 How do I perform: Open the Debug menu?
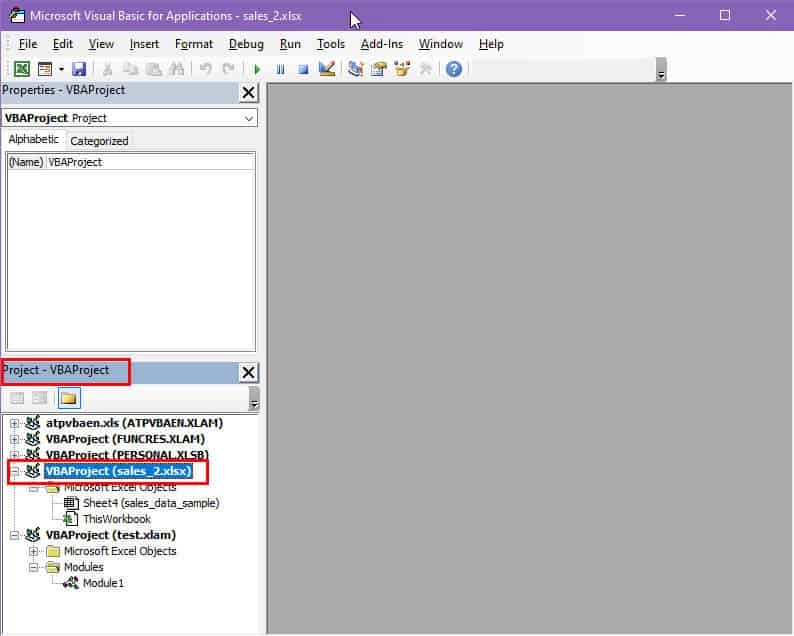[246, 44]
